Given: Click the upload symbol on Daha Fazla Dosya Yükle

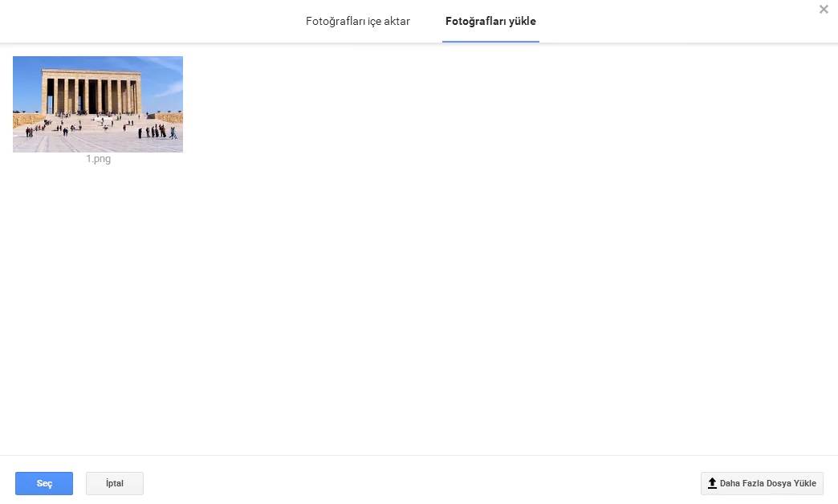Looking at the screenshot, I should [712, 483].
